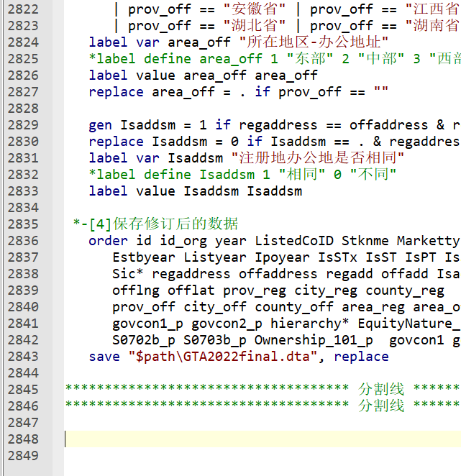Viewport: 461px width, 476px height.
Task: Click line number 2822 in the gutter
Action: [x=24, y=9]
